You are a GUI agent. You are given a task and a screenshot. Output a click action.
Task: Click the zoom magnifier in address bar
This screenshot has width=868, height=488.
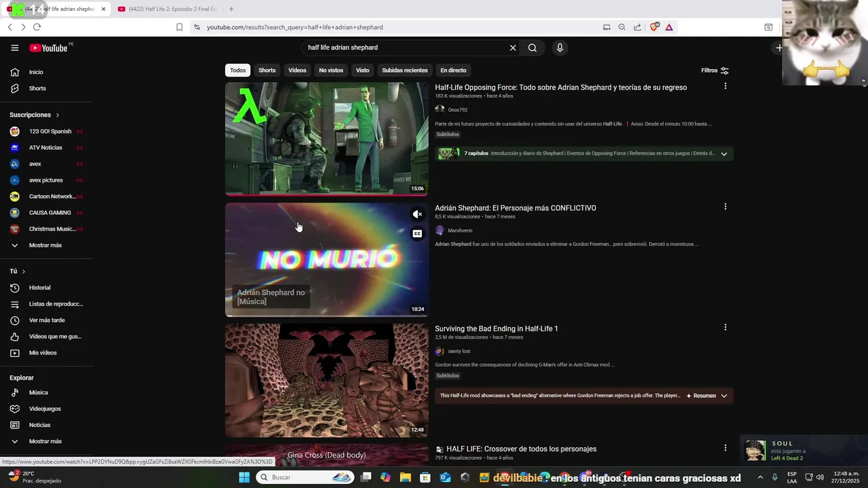[622, 27]
